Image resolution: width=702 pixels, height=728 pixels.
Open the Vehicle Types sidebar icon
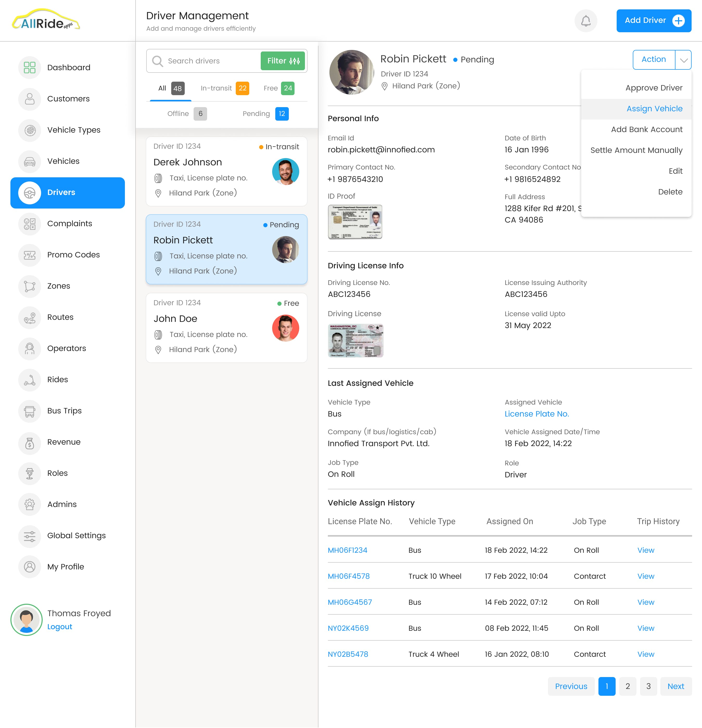tap(30, 130)
